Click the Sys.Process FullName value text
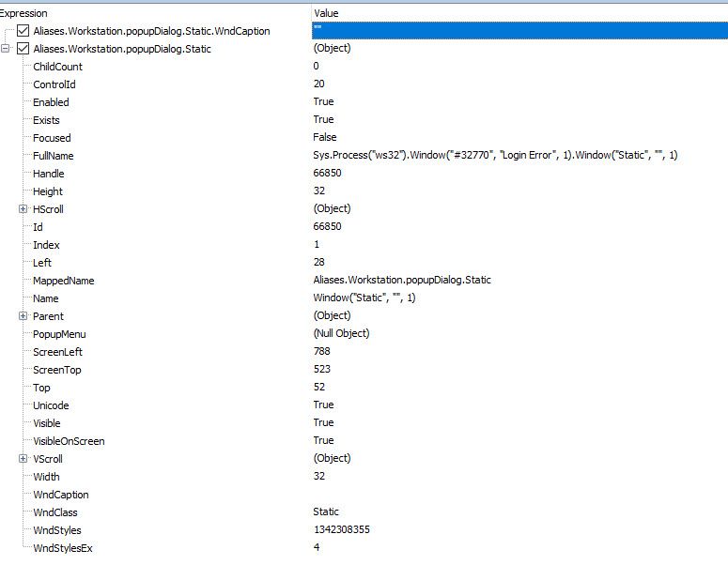This screenshot has height=565, width=728. tap(495, 155)
